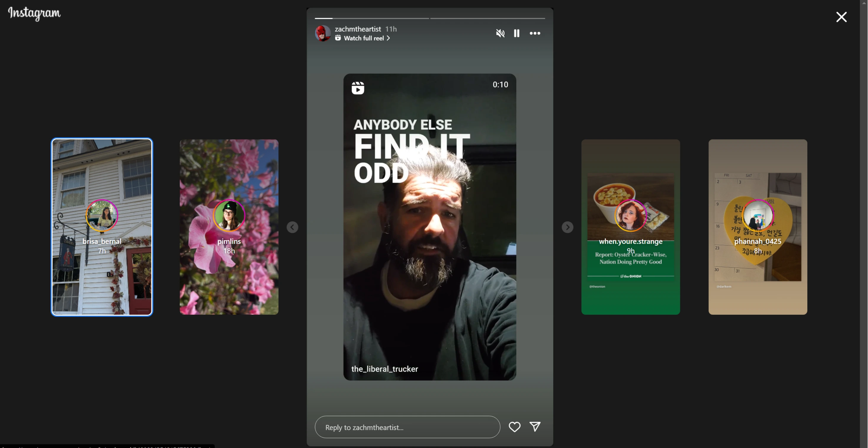
Task: Open pimlins story thumbnail
Action: point(229,227)
